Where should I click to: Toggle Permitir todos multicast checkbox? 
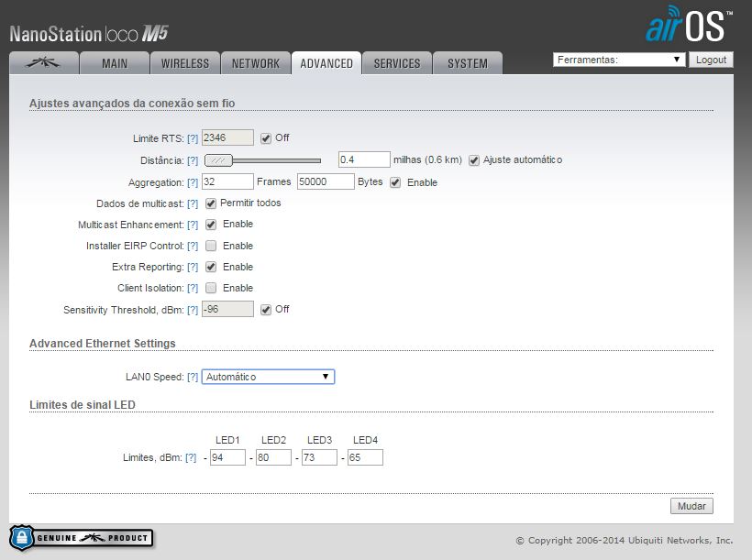211,203
